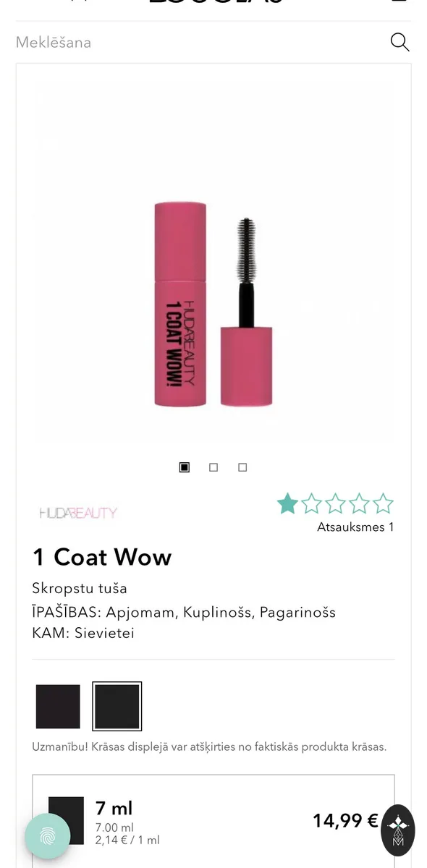
Task: Open the Atsauksmes 1 reviews link
Action: (355, 527)
